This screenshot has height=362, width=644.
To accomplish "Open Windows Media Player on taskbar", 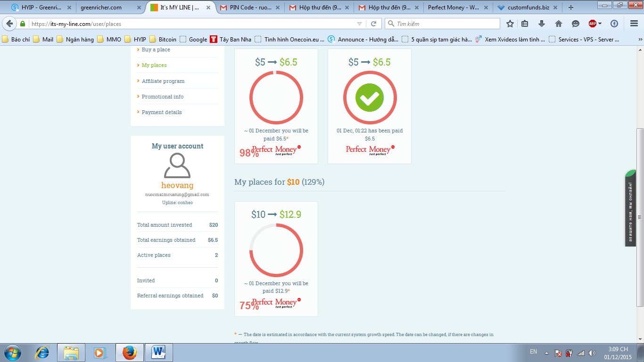I will coord(99,352).
